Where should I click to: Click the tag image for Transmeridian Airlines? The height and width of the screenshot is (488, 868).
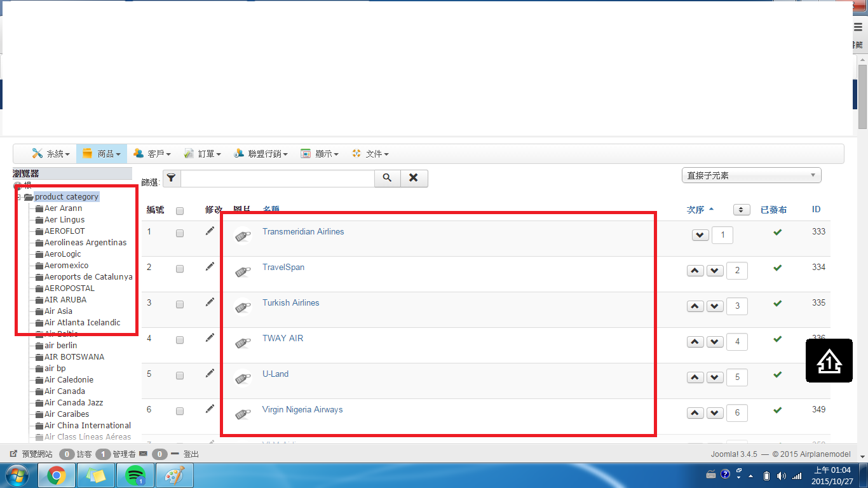point(242,236)
